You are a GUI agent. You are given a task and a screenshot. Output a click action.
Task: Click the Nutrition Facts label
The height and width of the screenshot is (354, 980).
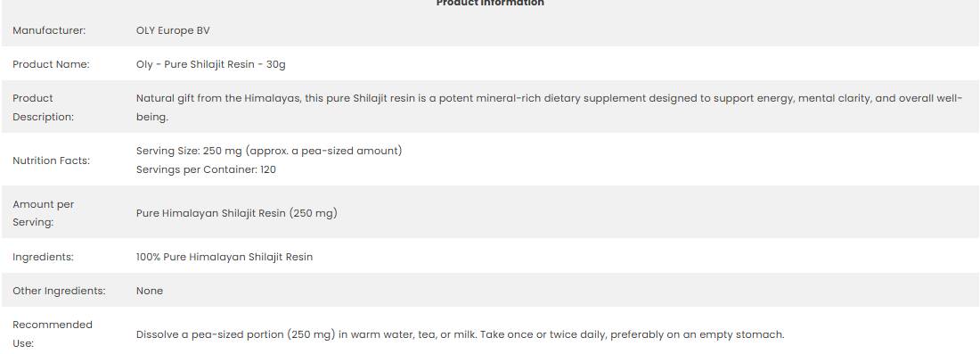(52, 161)
